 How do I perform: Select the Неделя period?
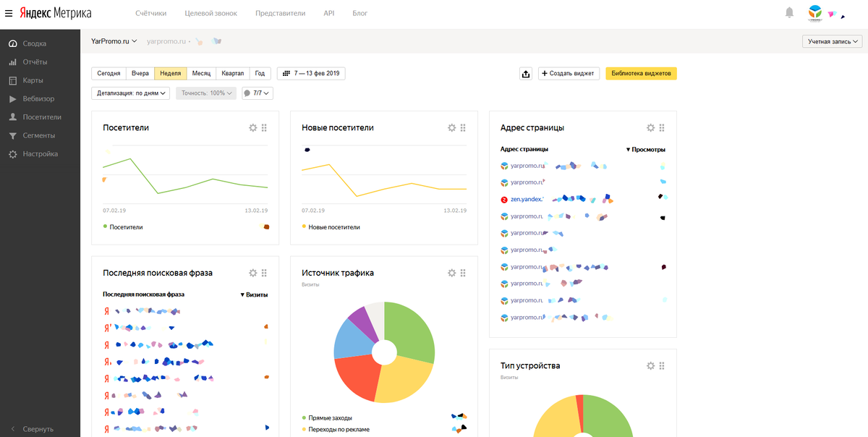171,73
